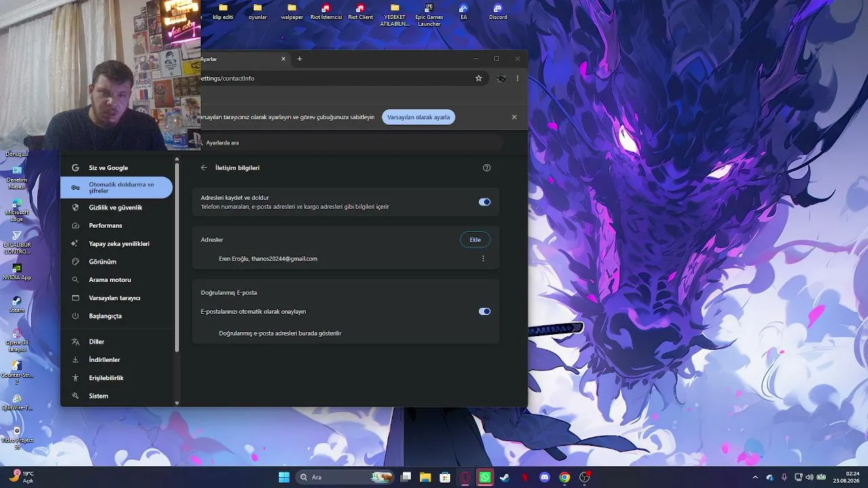The image size is (868, 488).
Task: Open Discord from the taskbar
Action: (544, 477)
